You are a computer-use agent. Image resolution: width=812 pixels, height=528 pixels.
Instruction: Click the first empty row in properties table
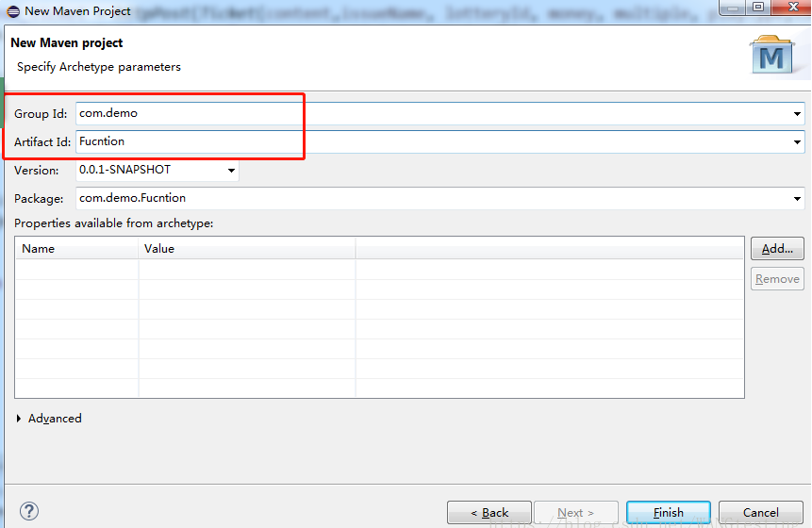(379, 270)
